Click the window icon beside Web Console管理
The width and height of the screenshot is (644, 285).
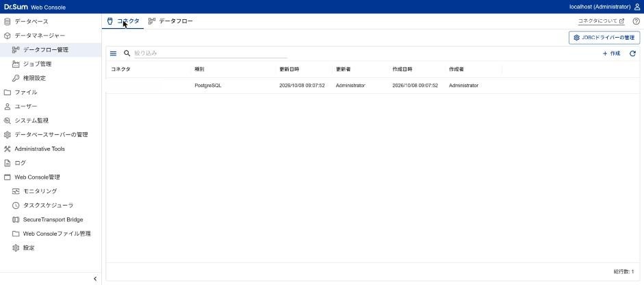[7, 177]
